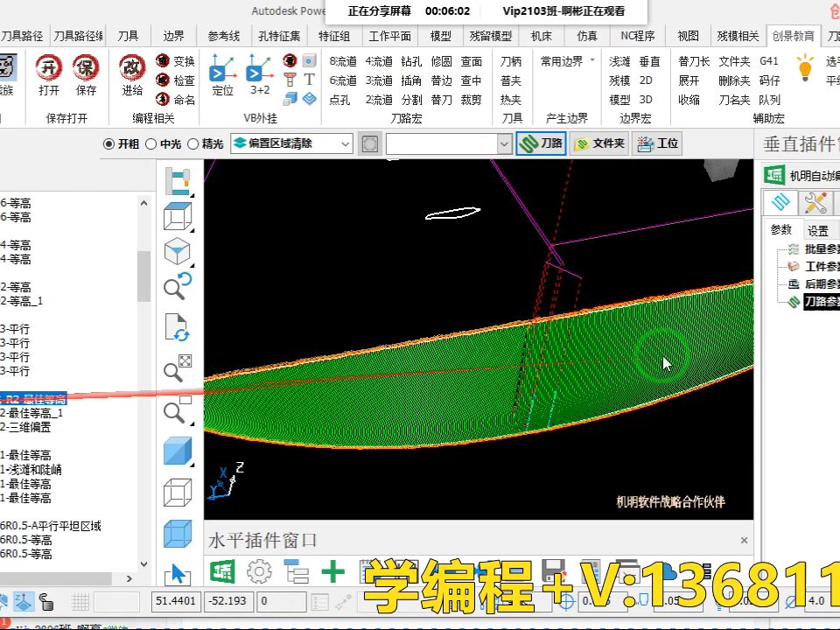Close the 水平插件窗口 panel
840x630 pixels.
click(744, 540)
